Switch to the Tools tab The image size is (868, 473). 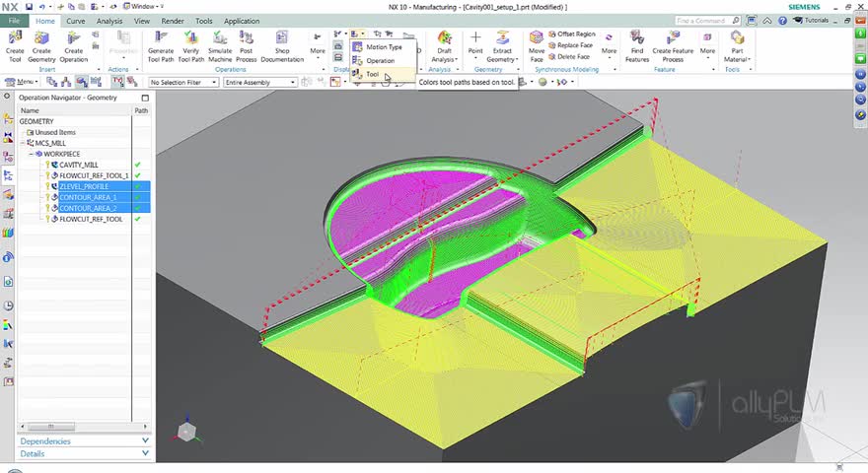click(204, 21)
